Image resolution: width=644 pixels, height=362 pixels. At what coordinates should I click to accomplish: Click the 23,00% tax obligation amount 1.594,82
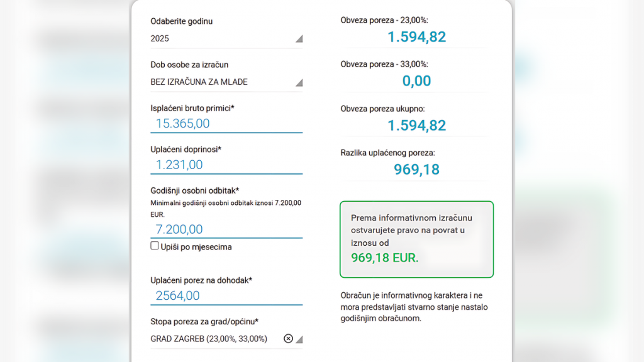pyautogui.click(x=416, y=37)
